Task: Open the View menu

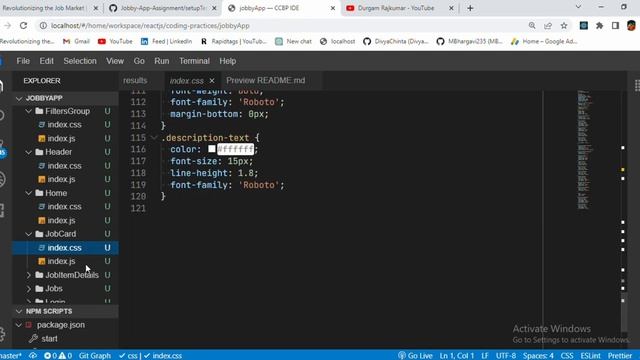Action: click(x=115, y=61)
